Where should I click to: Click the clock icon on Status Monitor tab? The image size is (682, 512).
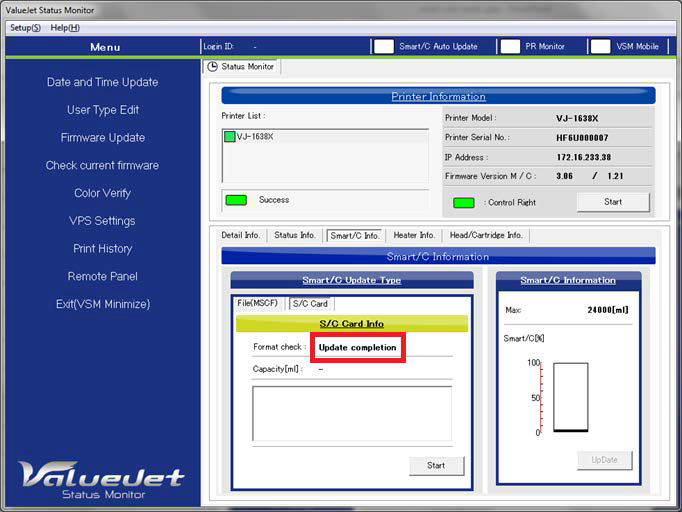(x=212, y=67)
